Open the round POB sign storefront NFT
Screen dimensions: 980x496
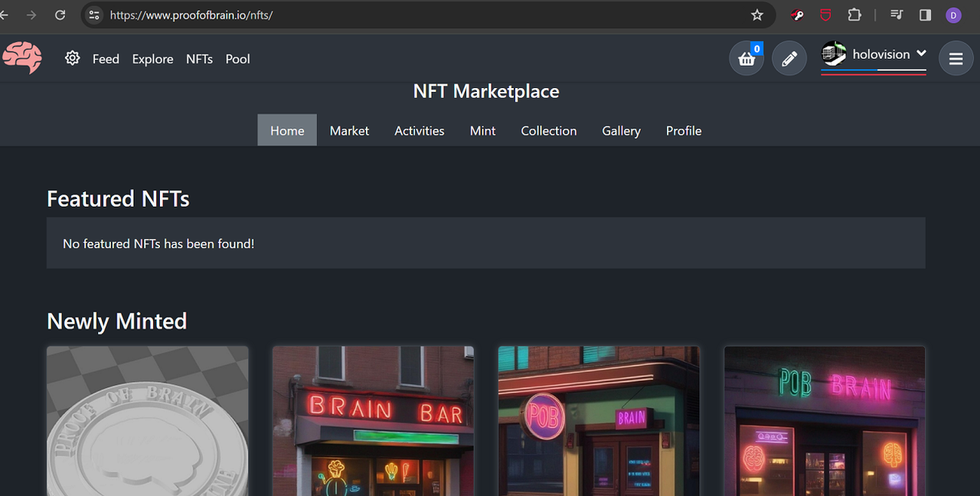(x=599, y=421)
